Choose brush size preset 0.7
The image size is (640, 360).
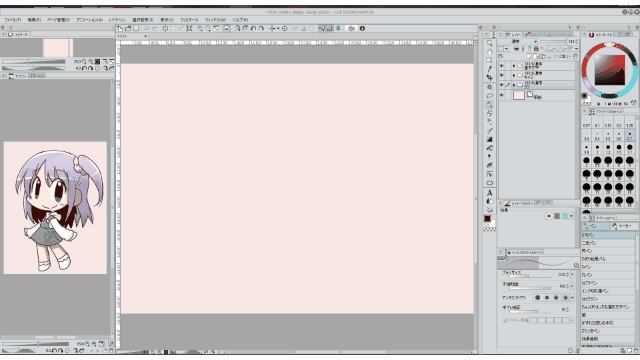click(630, 136)
